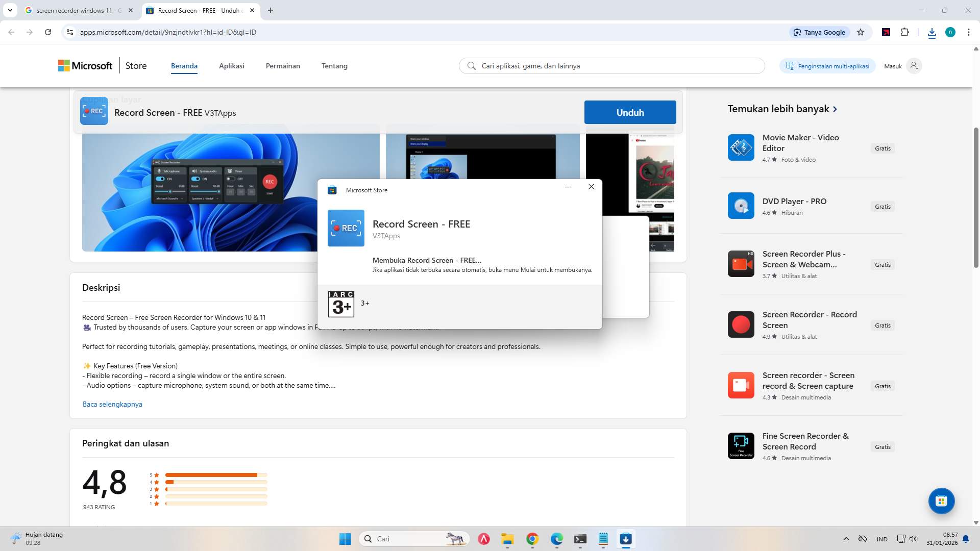
Task: Open Microsoft Edge from the taskbar
Action: (556, 539)
